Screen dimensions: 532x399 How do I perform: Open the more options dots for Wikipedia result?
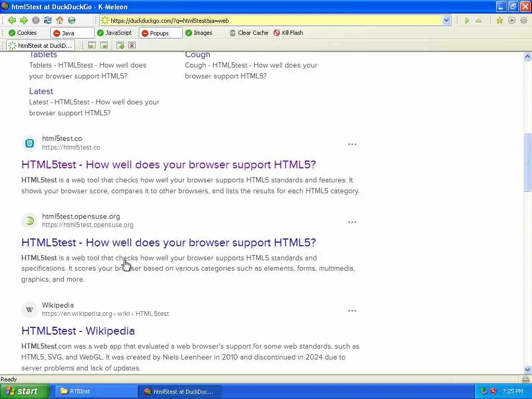tap(352, 311)
